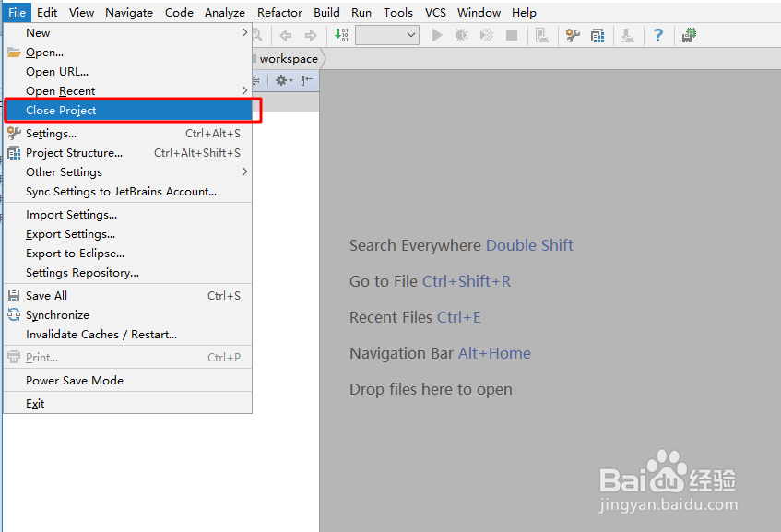The image size is (781, 532).
Task: Expand the Open Recent submenu arrow
Action: (x=244, y=90)
